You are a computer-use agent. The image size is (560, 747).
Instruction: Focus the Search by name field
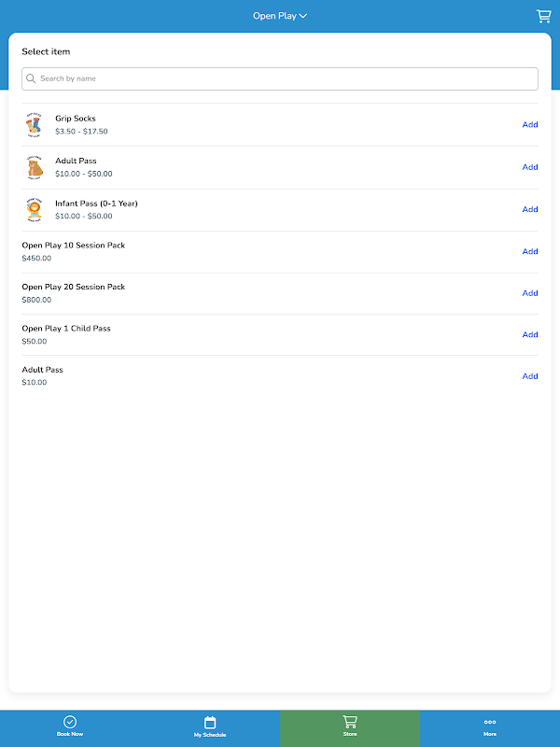click(280, 78)
